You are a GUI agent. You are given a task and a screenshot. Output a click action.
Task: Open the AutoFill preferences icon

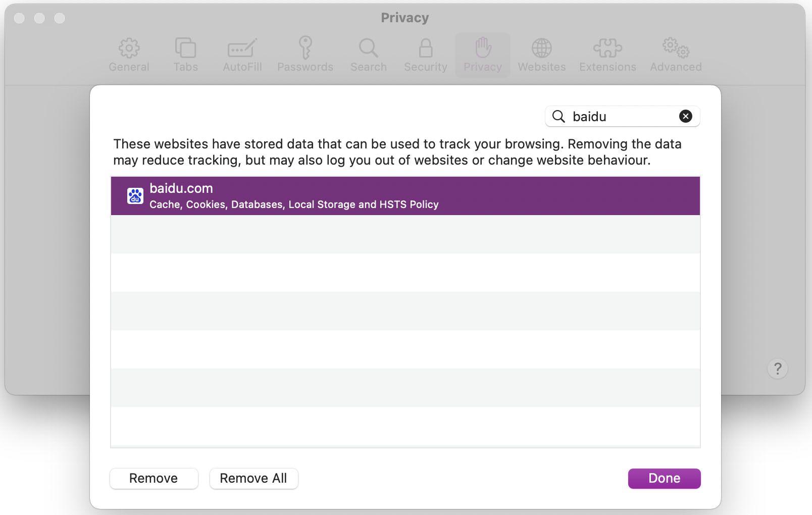242,48
